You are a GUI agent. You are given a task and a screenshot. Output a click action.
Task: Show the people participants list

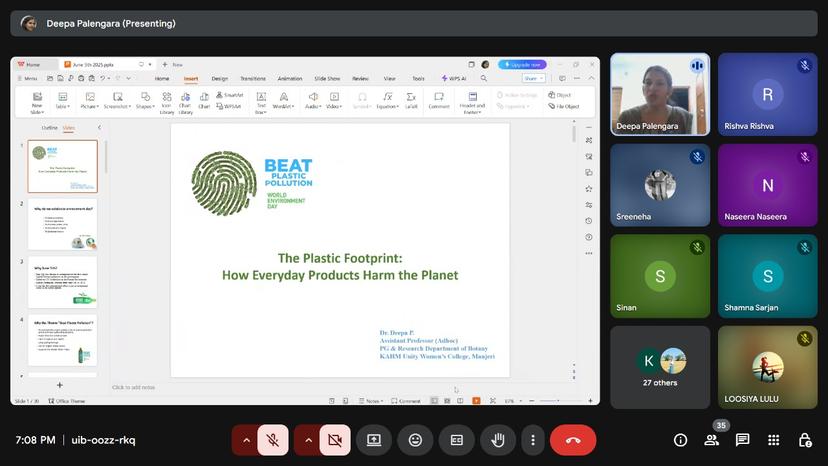point(711,440)
